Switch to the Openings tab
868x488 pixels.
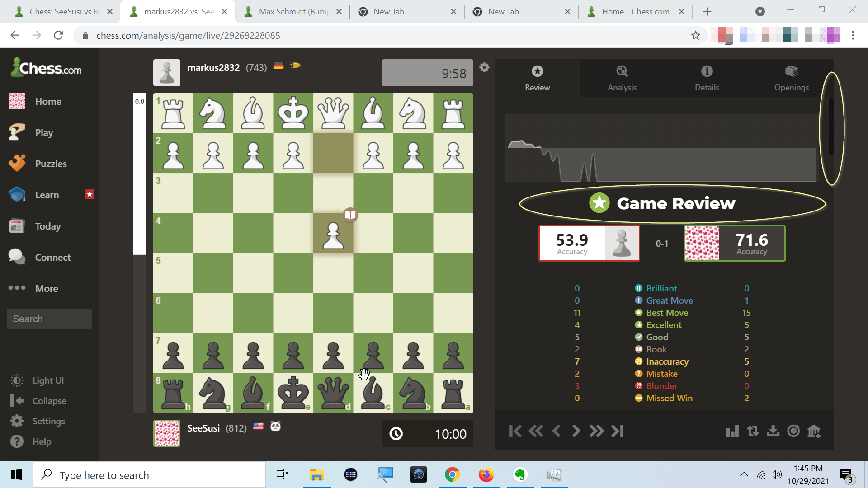791,78
